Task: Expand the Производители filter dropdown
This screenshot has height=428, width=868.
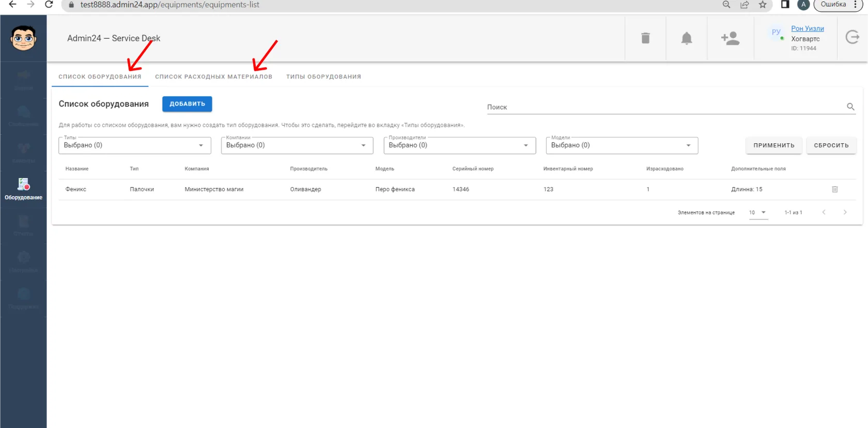Action: point(460,145)
